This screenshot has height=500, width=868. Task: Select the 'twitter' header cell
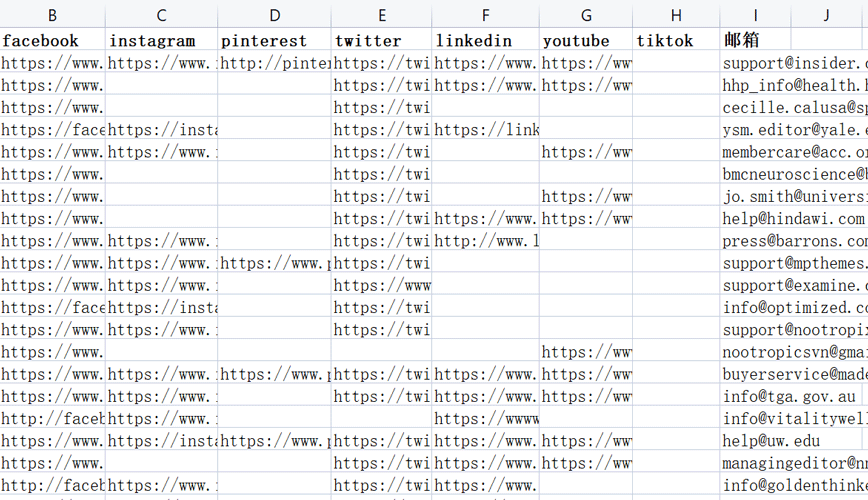click(x=381, y=41)
